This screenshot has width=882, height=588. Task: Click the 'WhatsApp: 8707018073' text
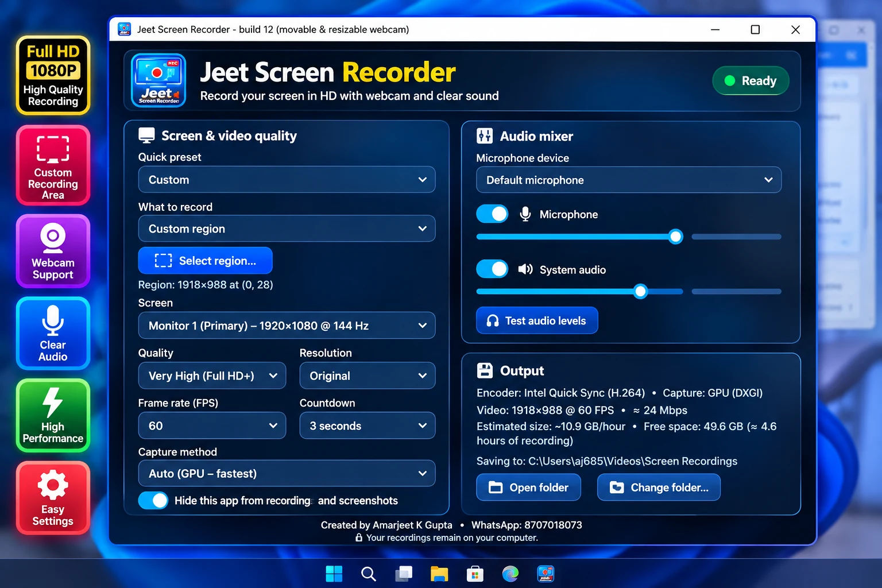pos(527,525)
